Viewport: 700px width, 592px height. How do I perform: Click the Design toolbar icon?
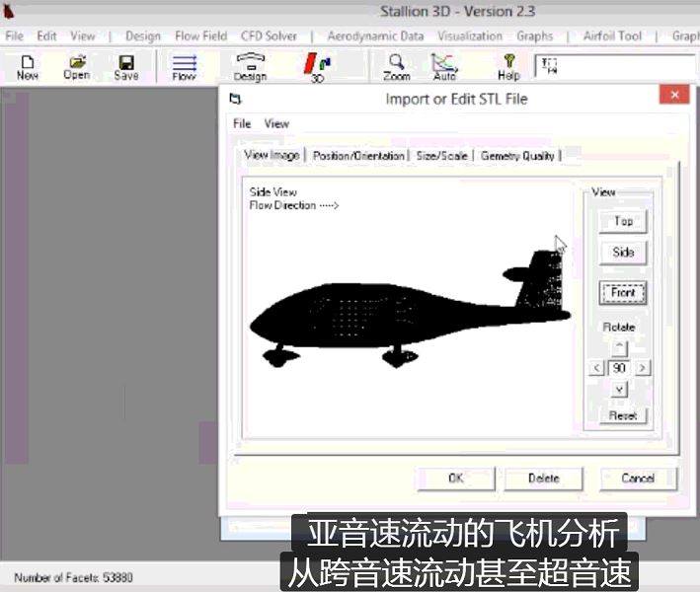click(x=250, y=66)
